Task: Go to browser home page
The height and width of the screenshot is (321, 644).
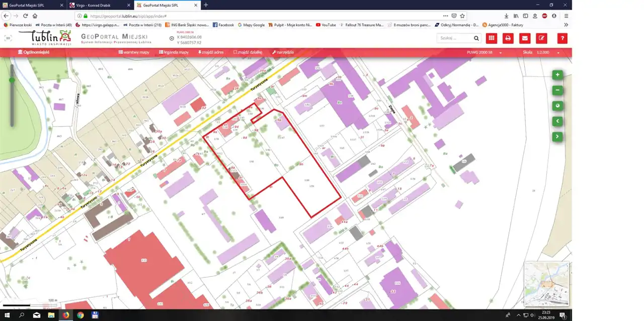Action: pyautogui.click(x=35, y=16)
